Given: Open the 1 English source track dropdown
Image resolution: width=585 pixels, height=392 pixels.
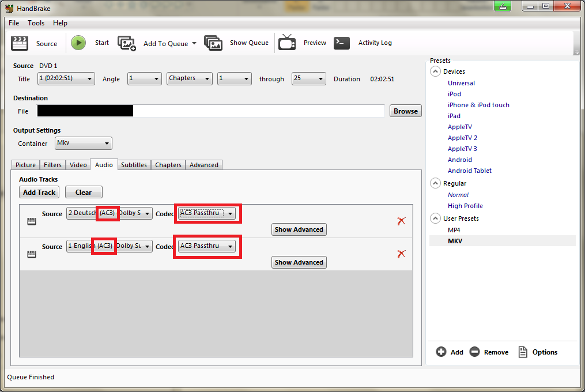Looking at the screenshot, I should 110,246.
